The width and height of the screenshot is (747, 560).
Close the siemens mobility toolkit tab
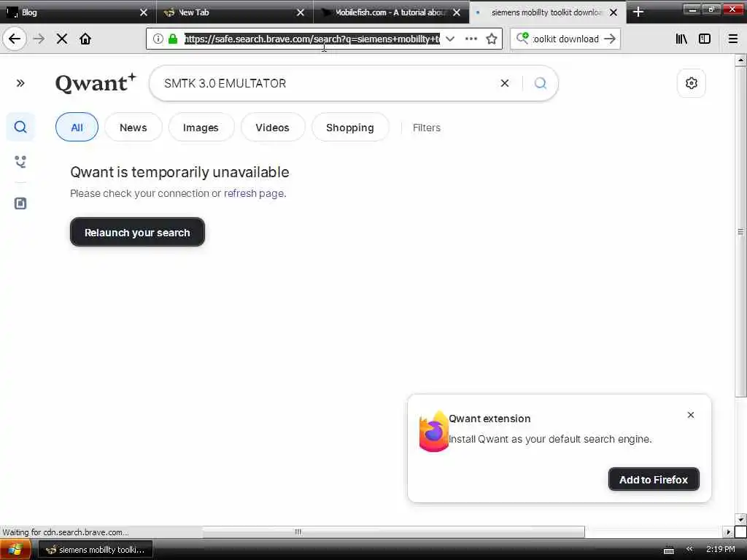(614, 12)
